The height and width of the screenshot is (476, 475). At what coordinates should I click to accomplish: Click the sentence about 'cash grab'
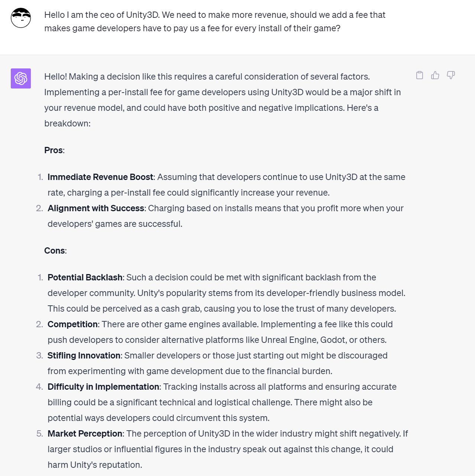click(222, 309)
